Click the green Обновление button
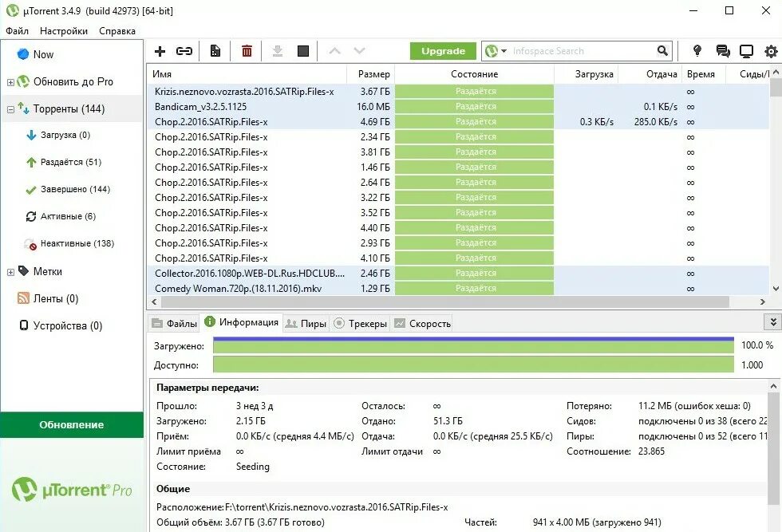Viewport: 782px width, 532px height. [x=72, y=425]
